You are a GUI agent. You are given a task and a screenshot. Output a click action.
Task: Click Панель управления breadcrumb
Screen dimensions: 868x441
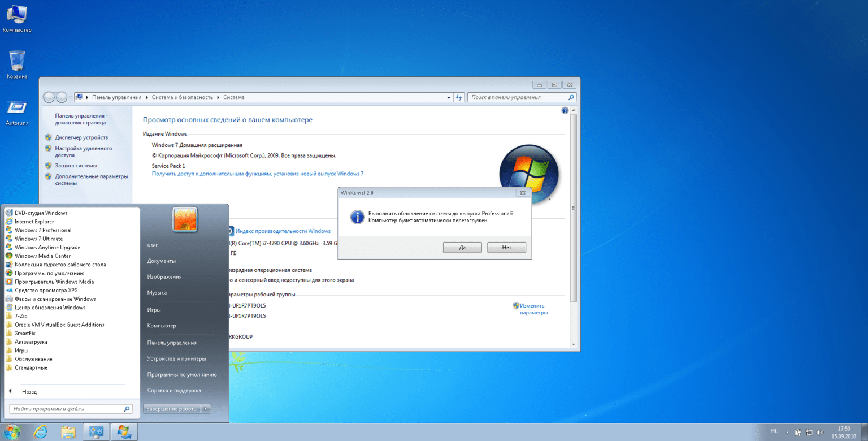116,97
